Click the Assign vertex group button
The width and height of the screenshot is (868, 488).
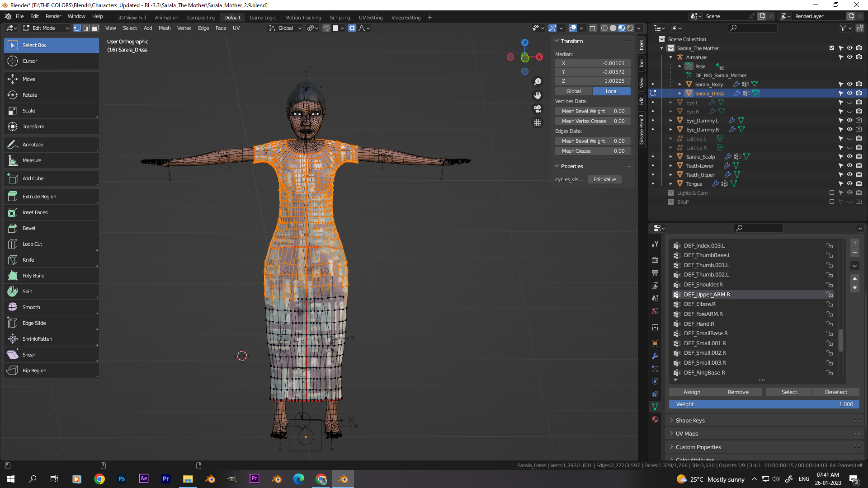692,392
